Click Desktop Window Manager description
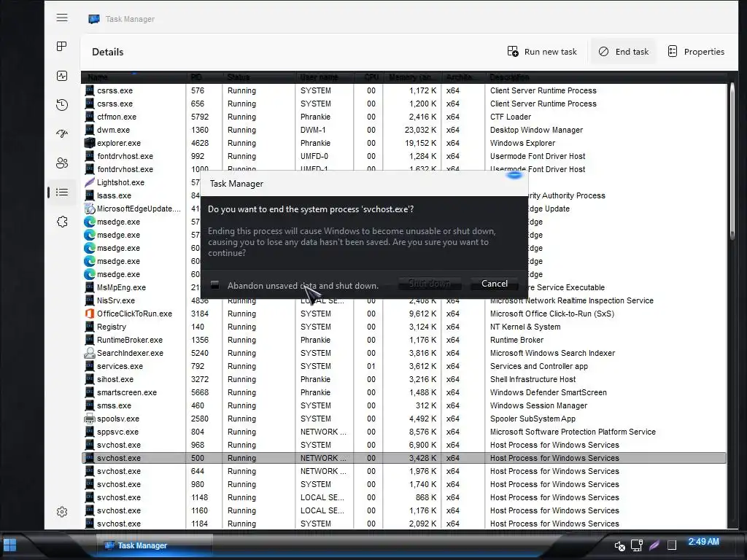Viewport: 747px width, 560px height. pos(536,130)
